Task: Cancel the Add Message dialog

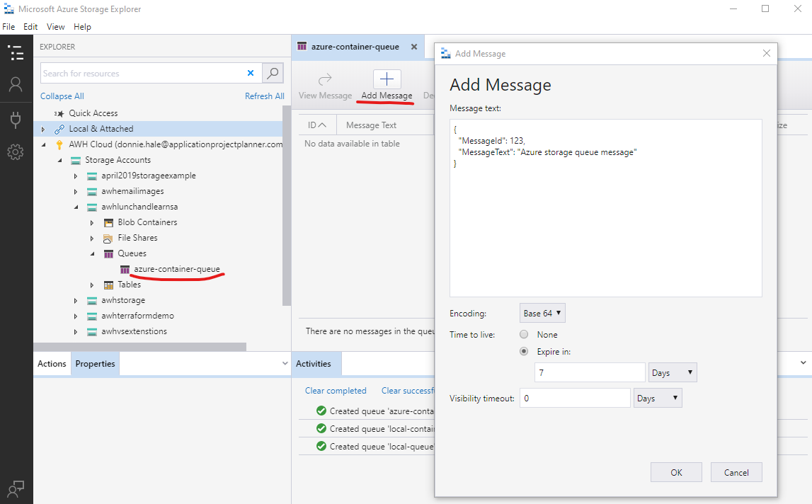Action: [x=736, y=472]
